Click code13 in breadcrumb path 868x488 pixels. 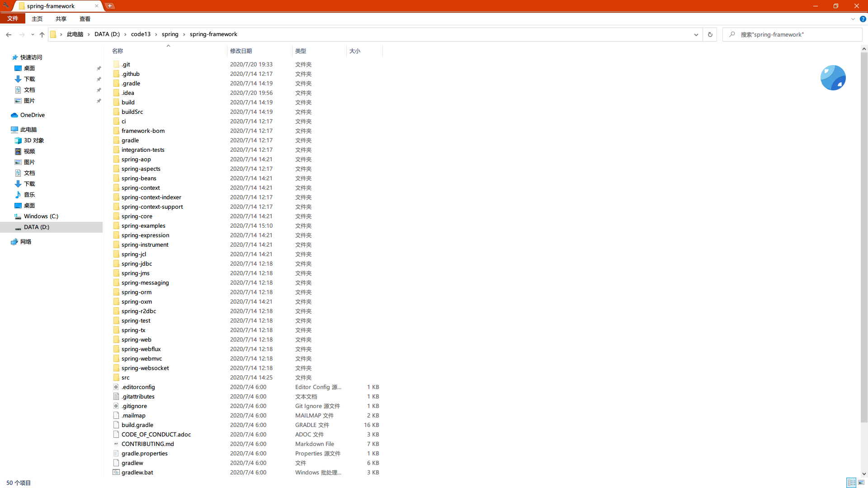[141, 34]
